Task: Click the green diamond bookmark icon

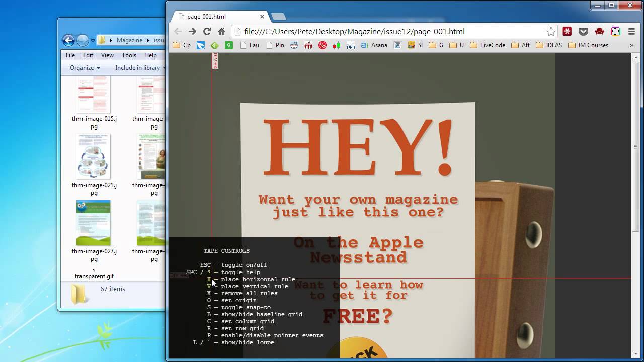Action: (x=214, y=45)
